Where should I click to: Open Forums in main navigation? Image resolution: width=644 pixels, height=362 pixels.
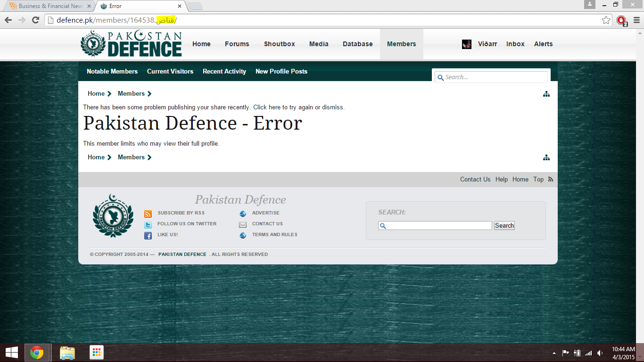click(x=237, y=44)
